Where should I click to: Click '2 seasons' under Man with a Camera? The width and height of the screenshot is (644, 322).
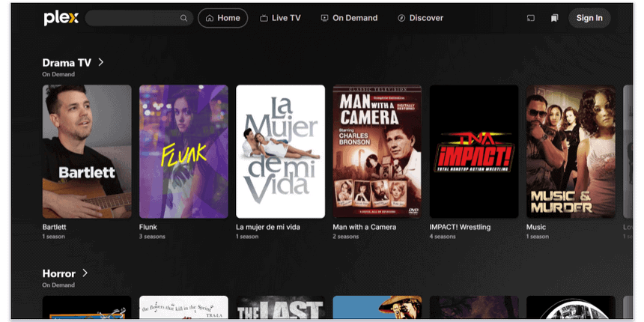pyautogui.click(x=345, y=237)
